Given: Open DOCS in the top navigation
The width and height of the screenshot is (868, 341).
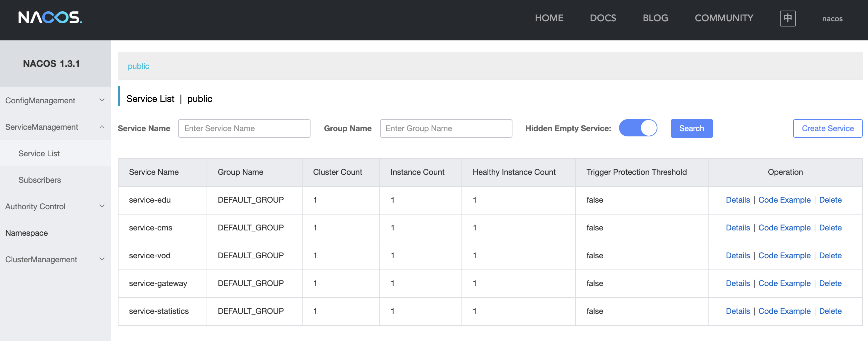Looking at the screenshot, I should click(603, 18).
